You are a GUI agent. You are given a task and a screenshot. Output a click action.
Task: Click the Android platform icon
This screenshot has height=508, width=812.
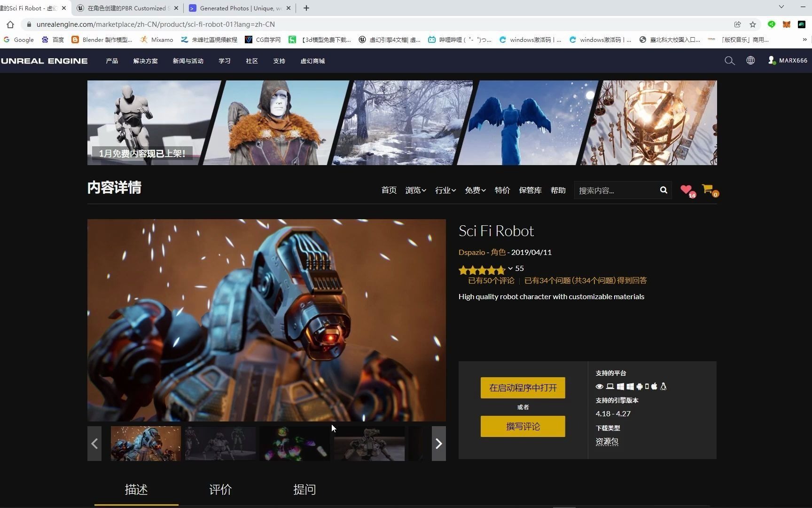tap(640, 387)
